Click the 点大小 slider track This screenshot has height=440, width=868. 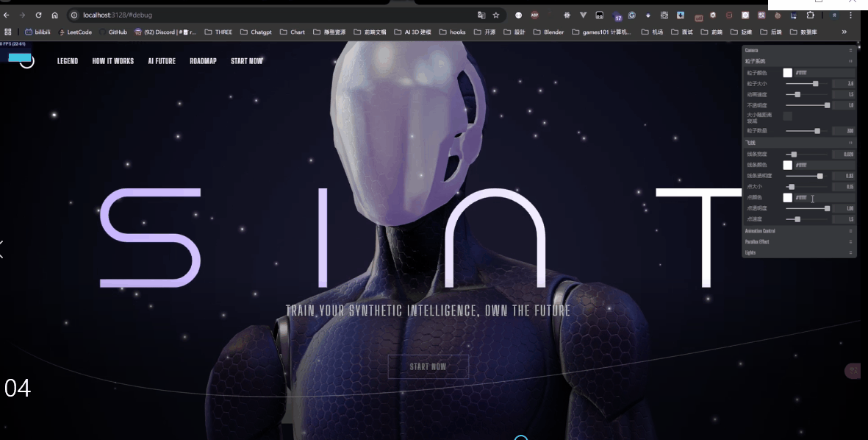806,187
